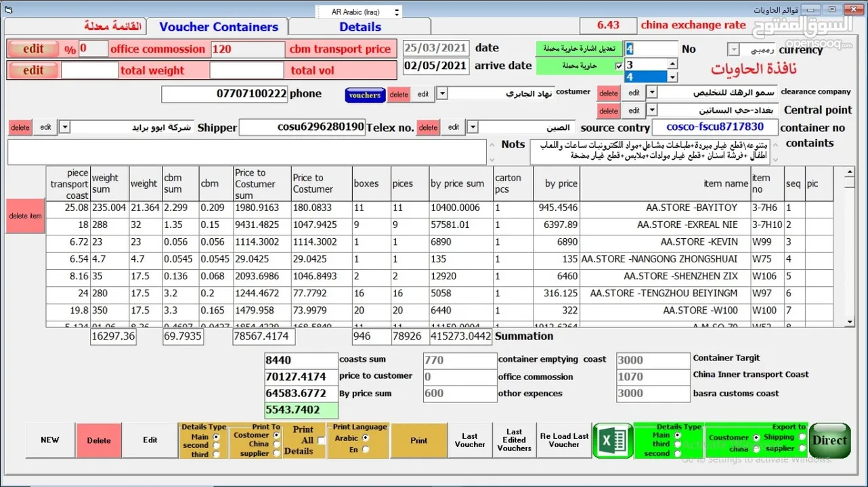Select item number W106 cell
This screenshot has height=487, width=868.
point(767,276)
